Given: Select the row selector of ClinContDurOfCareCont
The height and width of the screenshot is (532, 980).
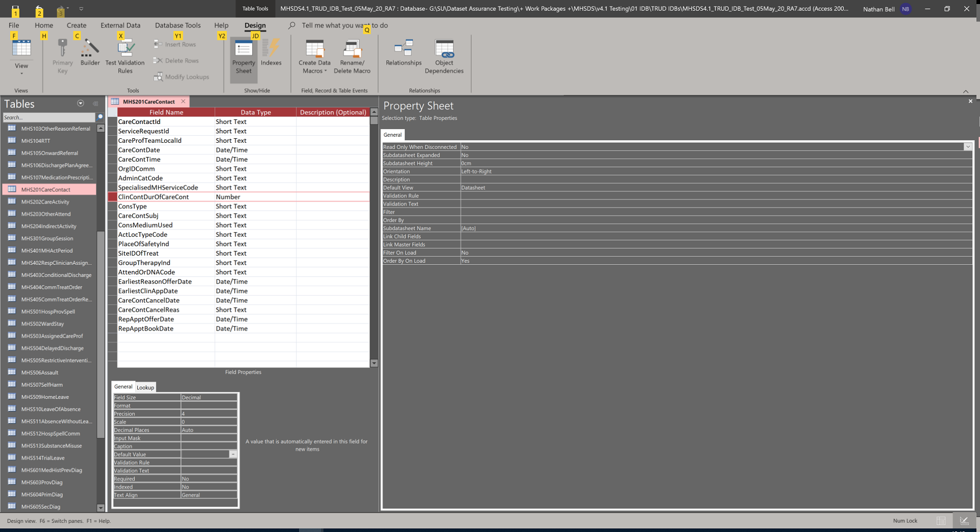Looking at the screenshot, I should [112, 197].
